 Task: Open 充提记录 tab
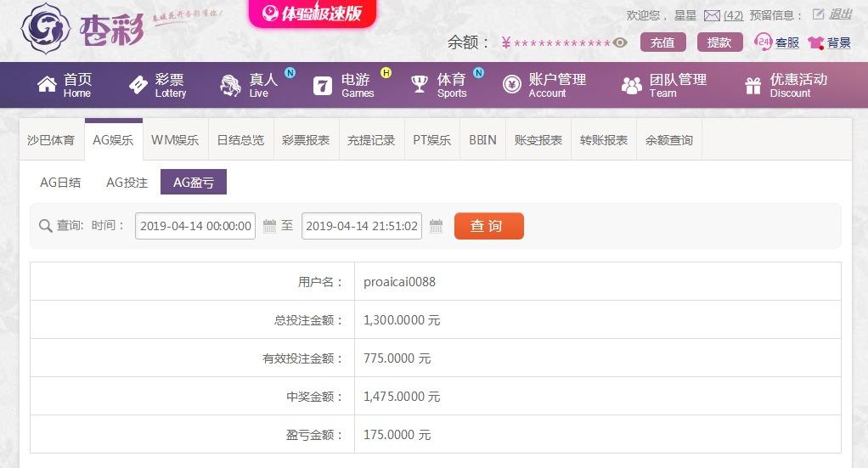(x=371, y=140)
